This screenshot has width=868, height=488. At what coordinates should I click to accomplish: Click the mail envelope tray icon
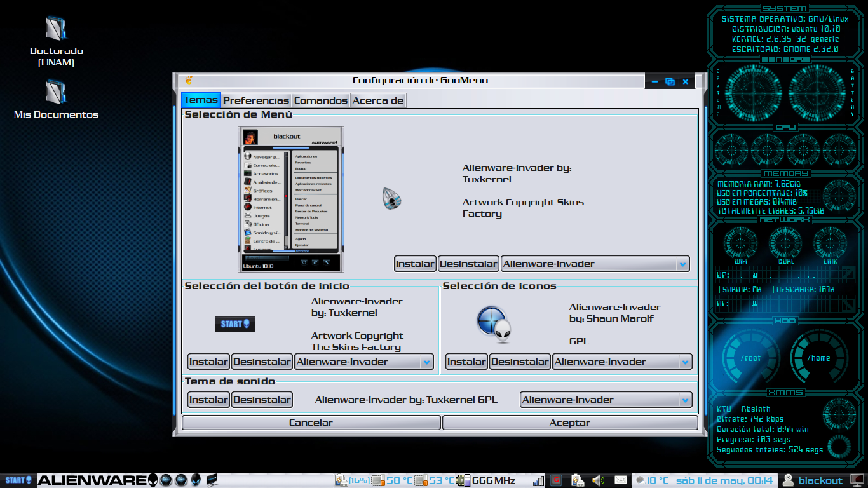[x=621, y=480]
